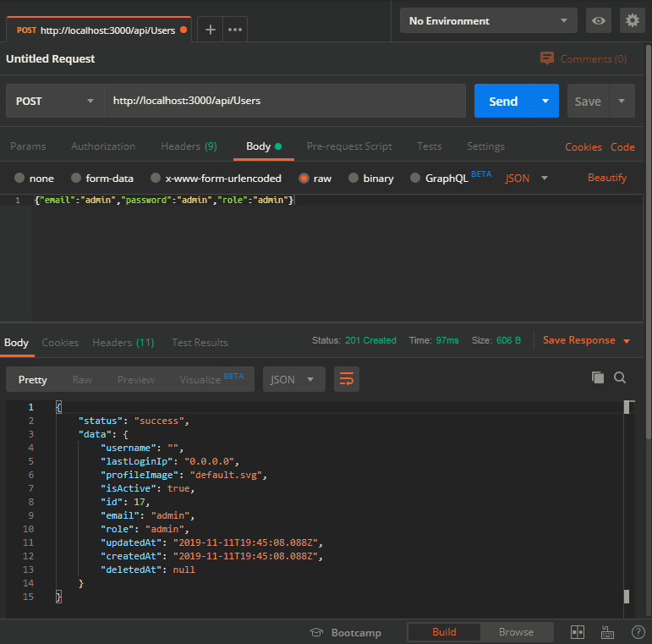The width and height of the screenshot is (652, 644).
Task: Expand the Send button dropdown arrow
Action: tap(545, 101)
